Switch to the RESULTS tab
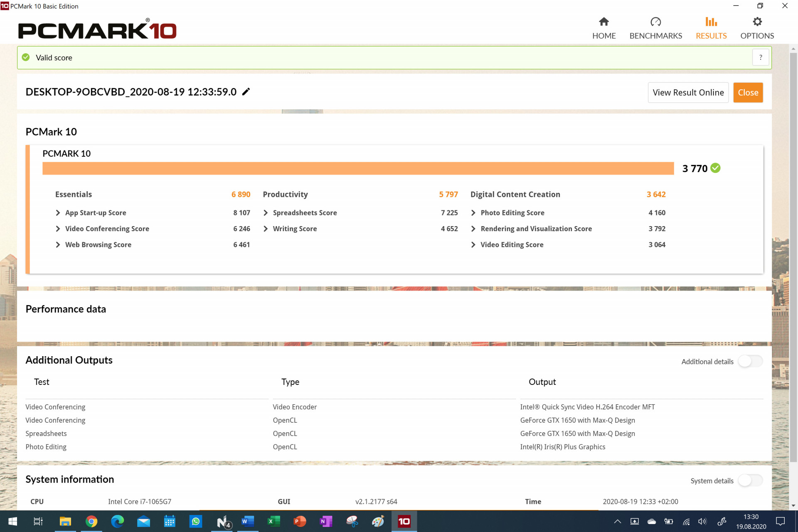Image resolution: width=798 pixels, height=532 pixels. (x=711, y=28)
